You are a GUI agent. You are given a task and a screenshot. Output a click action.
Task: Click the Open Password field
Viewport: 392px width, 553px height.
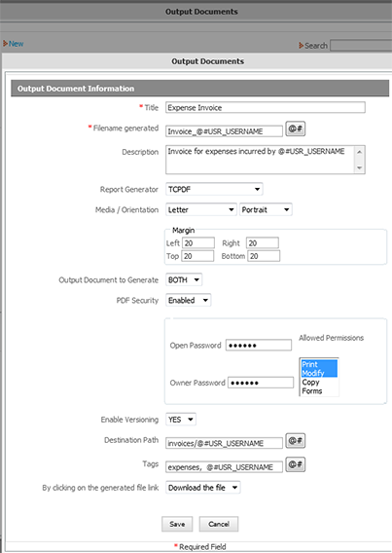coord(259,346)
